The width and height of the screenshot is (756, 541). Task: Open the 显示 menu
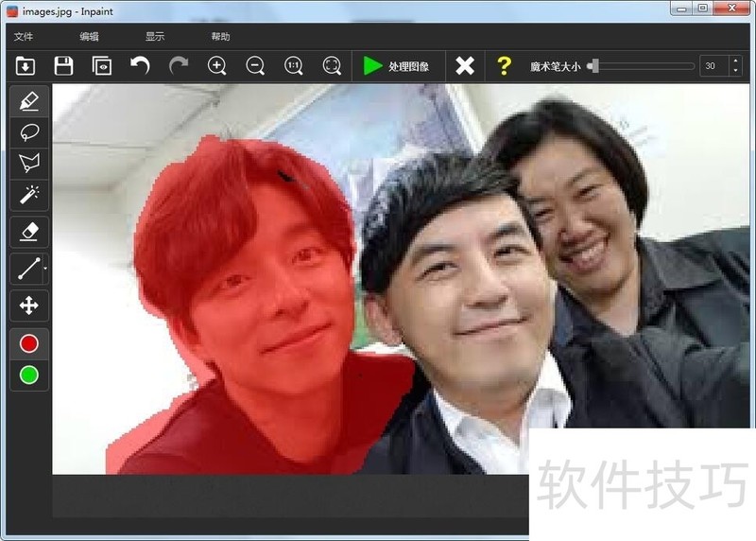pyautogui.click(x=155, y=37)
